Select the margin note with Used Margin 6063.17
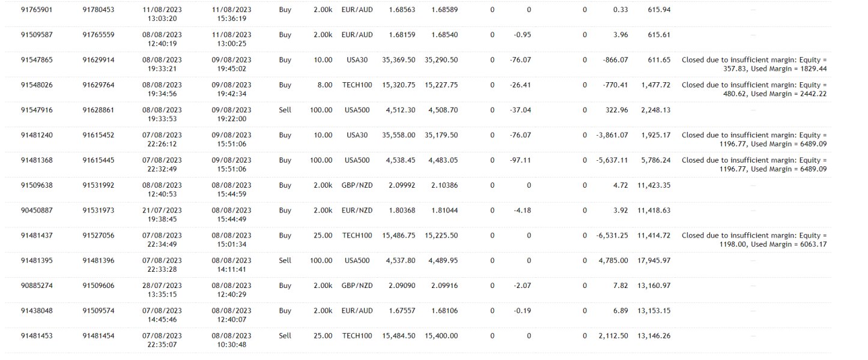This screenshot has height=360, width=868. (x=754, y=240)
